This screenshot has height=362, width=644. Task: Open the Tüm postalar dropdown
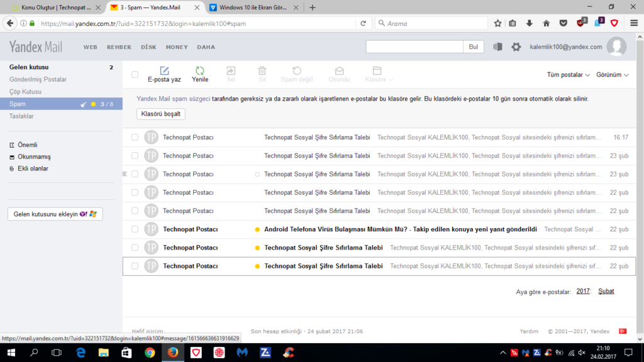pyautogui.click(x=568, y=75)
